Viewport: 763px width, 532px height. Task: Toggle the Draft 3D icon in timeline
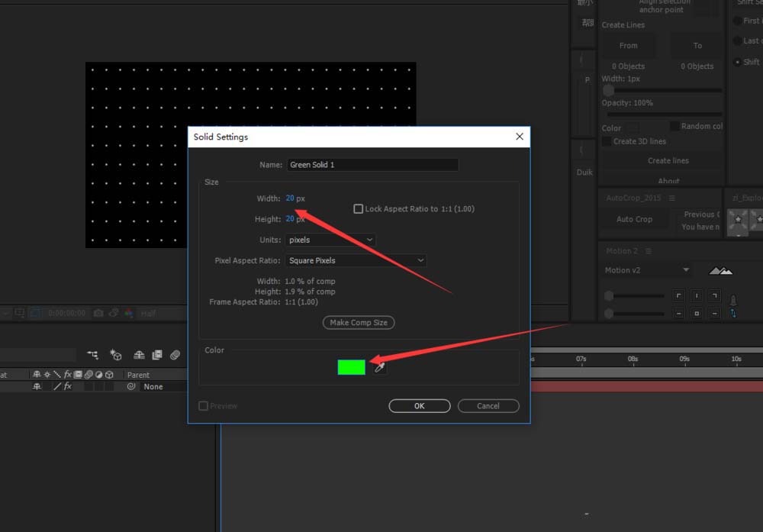coord(116,355)
